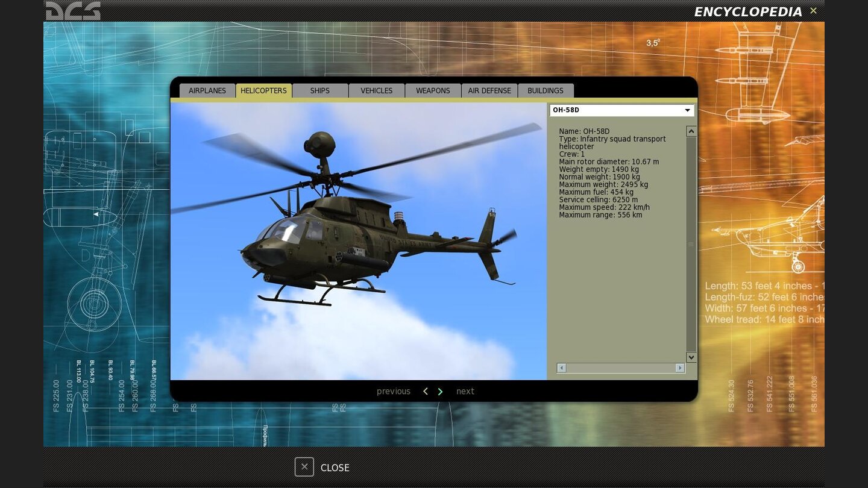Click 'Maximum speed: 222 km/h' line
The image size is (868, 488).
point(604,207)
